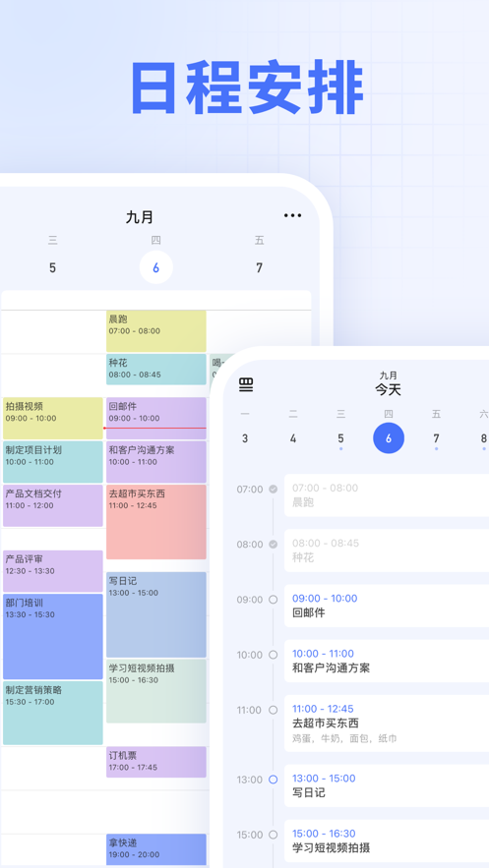Open the 产品评审 12:30 - 13:30 event
Viewport: 489px width, 868px height.
point(53,571)
